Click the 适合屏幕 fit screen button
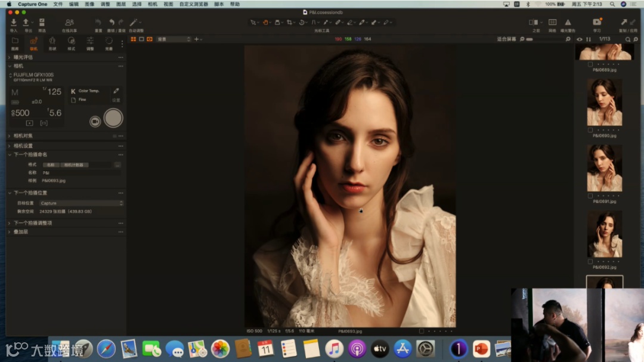Viewport: 644px width, 362px height. [506, 39]
